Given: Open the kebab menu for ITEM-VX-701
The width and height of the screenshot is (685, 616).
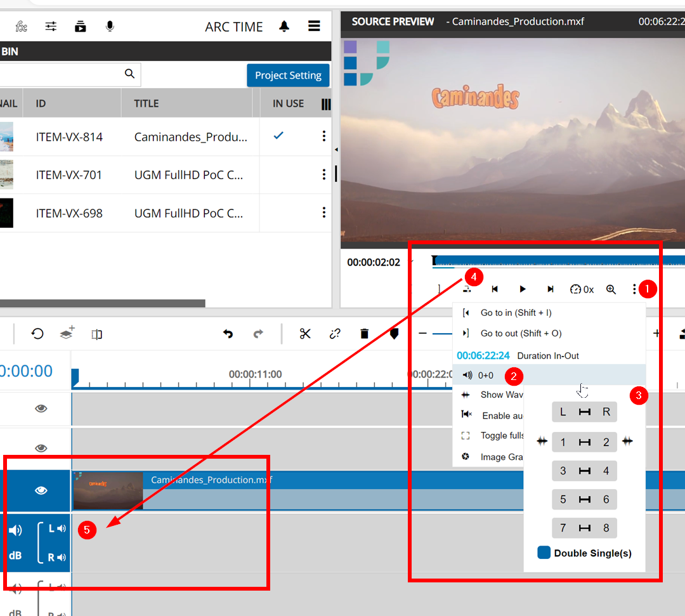Looking at the screenshot, I should 324,174.
